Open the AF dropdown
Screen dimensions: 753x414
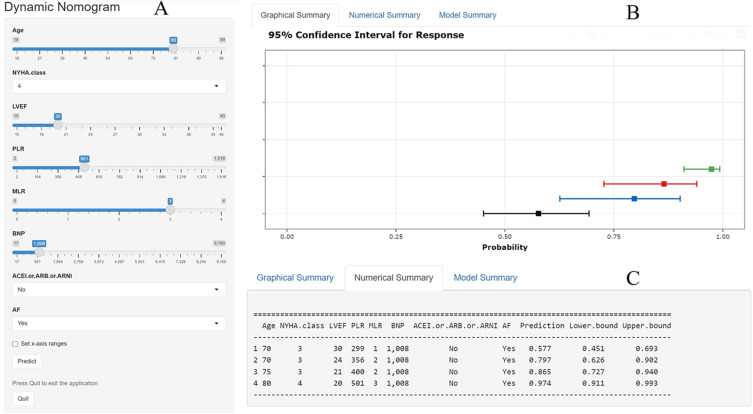tap(119, 323)
